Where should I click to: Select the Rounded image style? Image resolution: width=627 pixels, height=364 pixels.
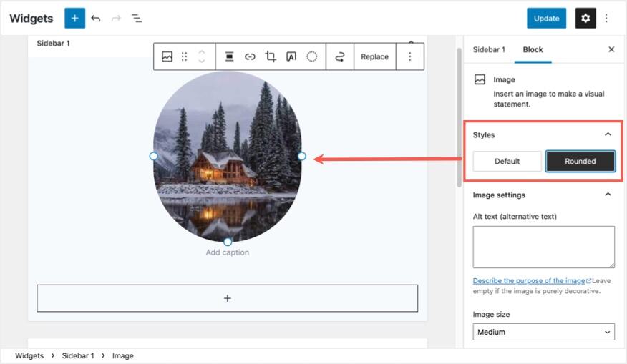click(x=580, y=161)
